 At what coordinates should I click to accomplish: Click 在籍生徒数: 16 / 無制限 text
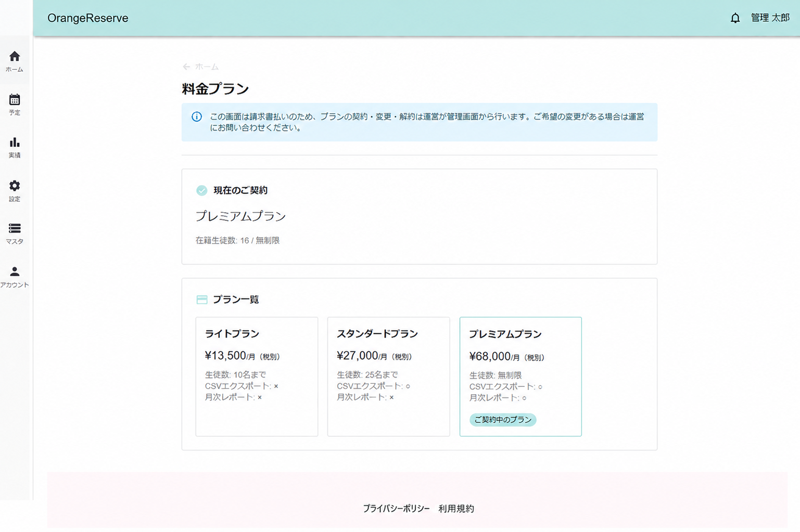[237, 241]
